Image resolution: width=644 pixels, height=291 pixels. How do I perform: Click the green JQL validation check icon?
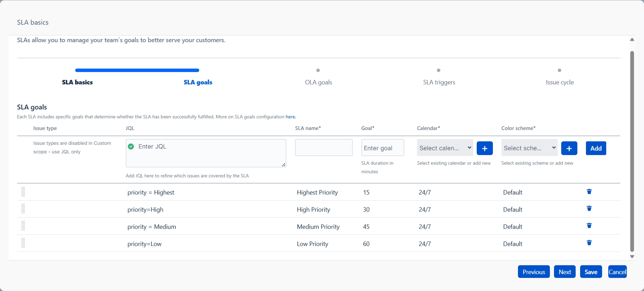131,147
